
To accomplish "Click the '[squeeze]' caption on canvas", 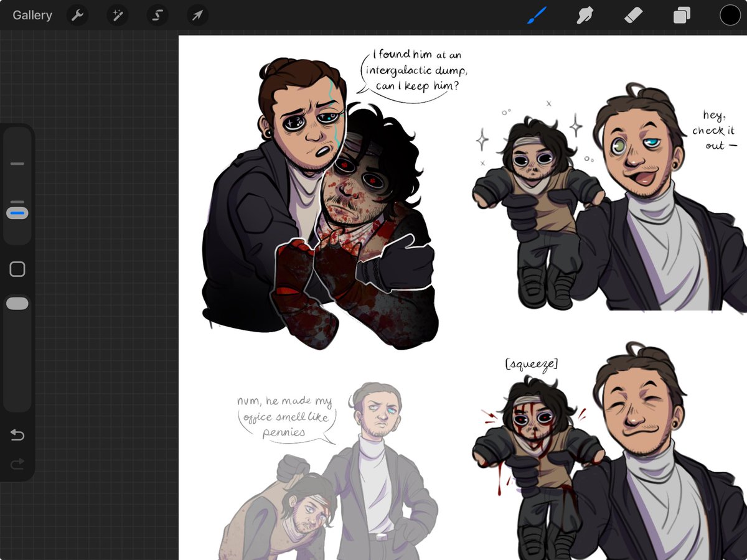I will coord(532,365).
